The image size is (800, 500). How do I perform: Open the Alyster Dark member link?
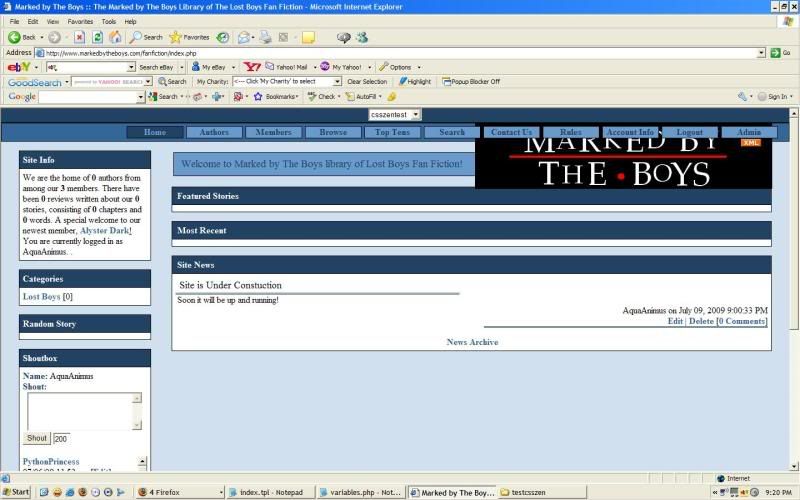[x=106, y=231]
